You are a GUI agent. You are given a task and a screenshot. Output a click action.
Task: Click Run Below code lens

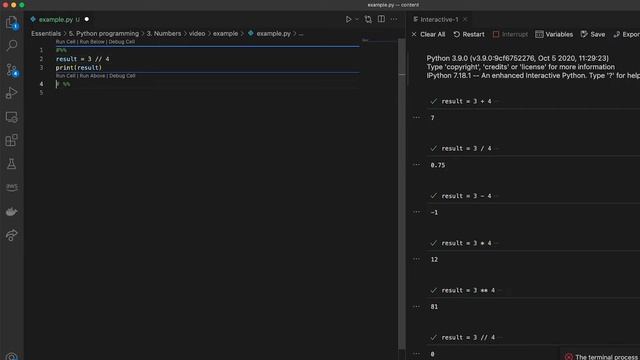(x=92, y=42)
